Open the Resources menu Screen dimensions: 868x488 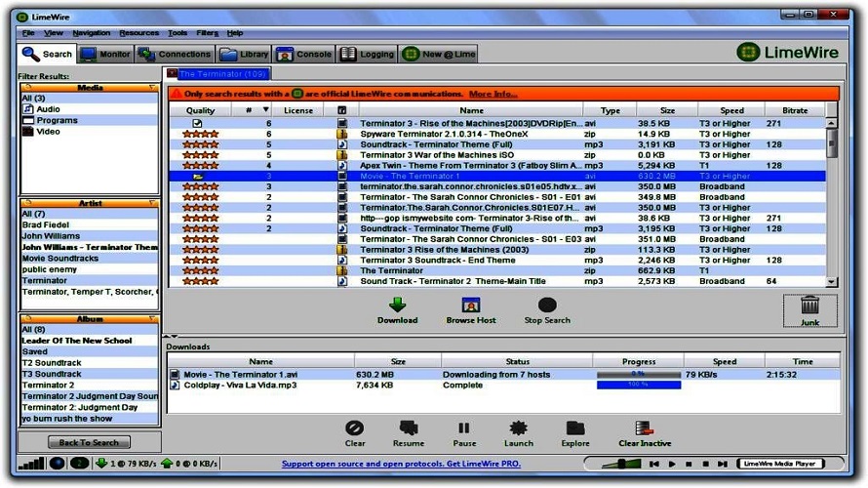(x=138, y=33)
